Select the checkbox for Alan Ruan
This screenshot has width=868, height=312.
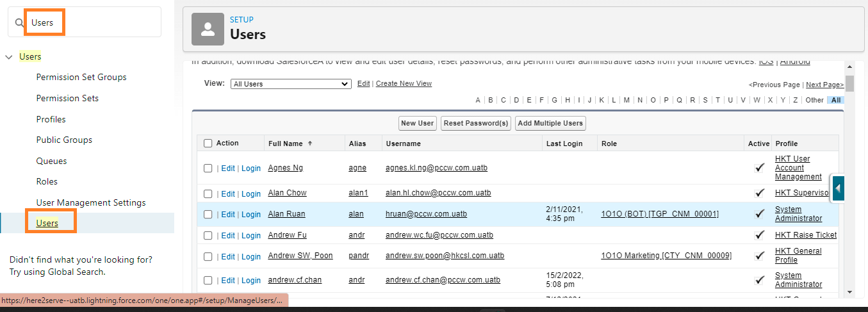208,215
